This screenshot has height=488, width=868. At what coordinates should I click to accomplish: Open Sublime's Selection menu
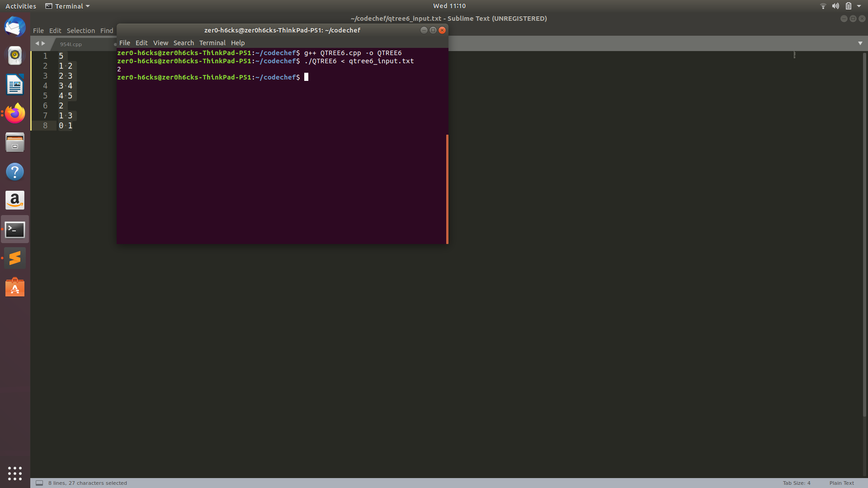pyautogui.click(x=80, y=31)
